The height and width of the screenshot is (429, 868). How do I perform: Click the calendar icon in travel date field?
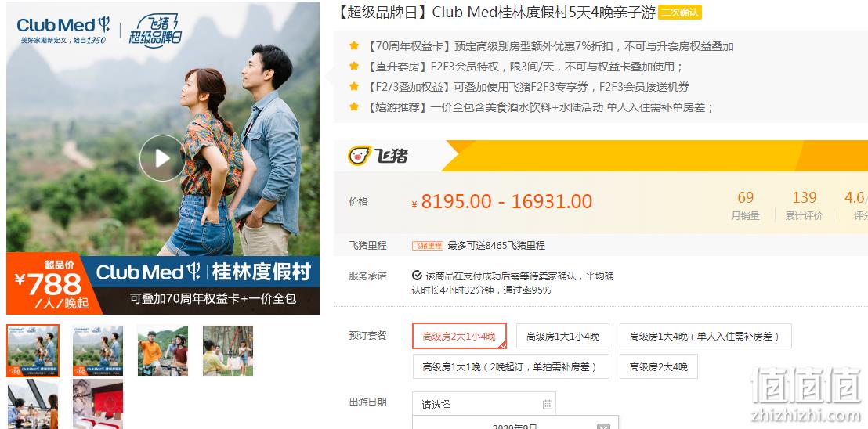point(547,404)
